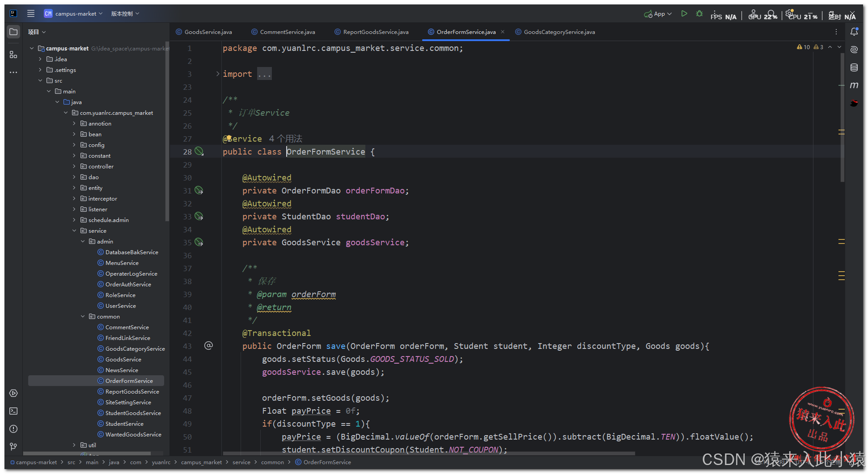Open editor tab options kebab menu

point(836,32)
